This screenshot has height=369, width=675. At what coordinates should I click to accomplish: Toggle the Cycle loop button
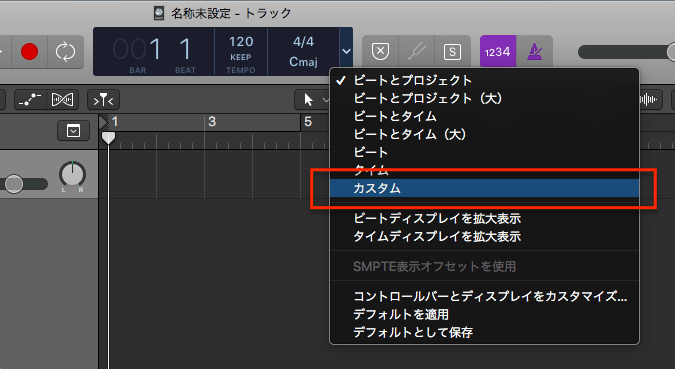[65, 52]
